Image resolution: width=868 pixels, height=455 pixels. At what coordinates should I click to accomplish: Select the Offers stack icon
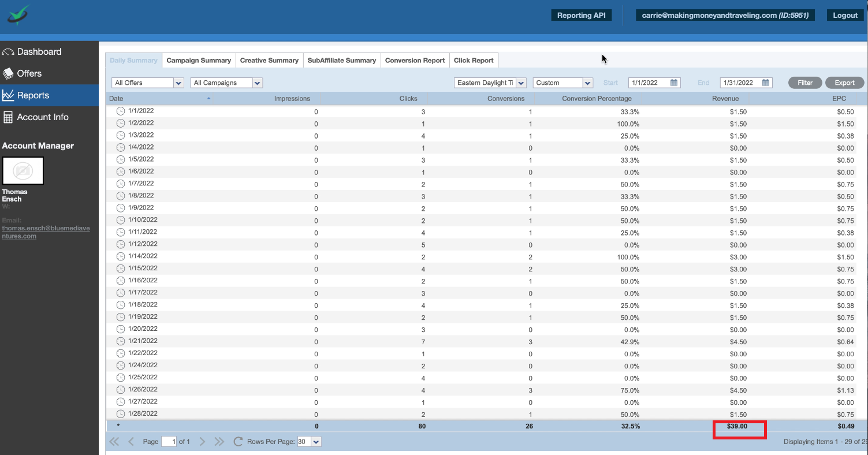click(x=8, y=73)
